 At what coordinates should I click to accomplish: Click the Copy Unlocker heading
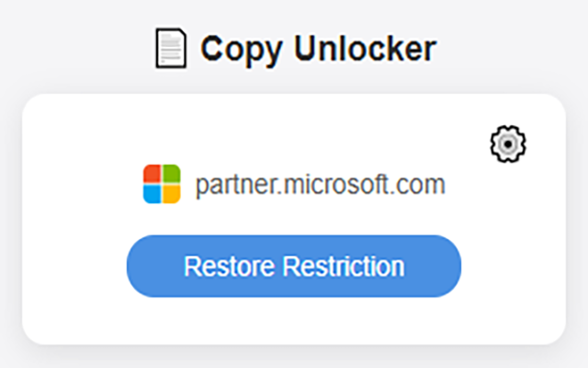click(318, 49)
